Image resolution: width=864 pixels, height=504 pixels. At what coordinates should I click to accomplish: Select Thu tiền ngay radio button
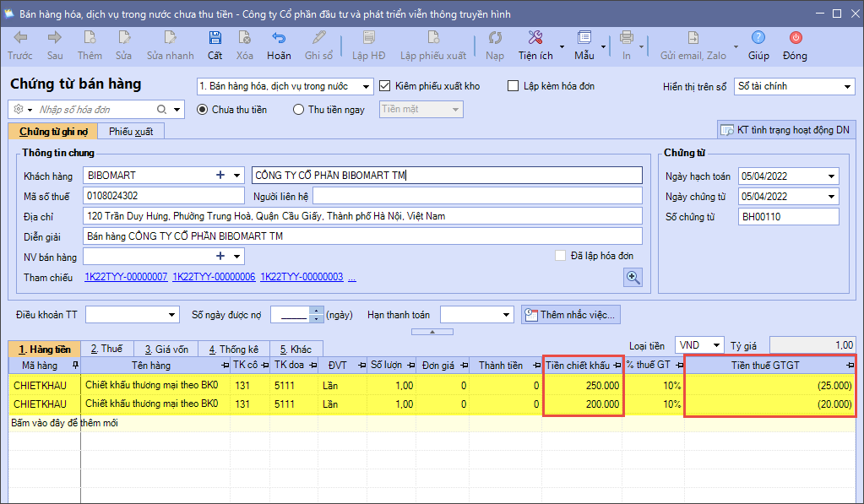298,109
